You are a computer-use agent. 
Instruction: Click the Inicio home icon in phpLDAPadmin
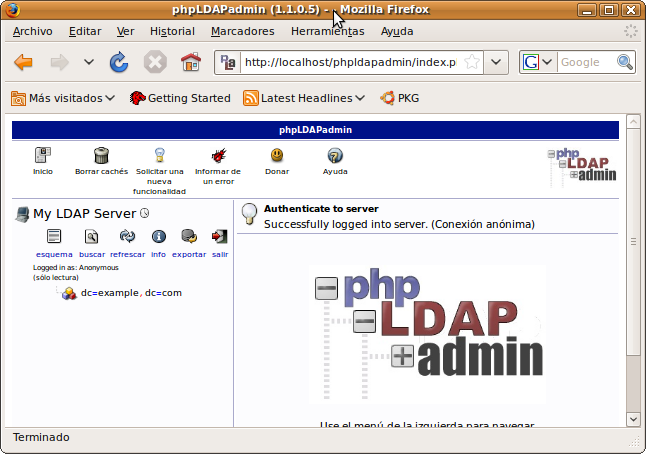point(42,155)
